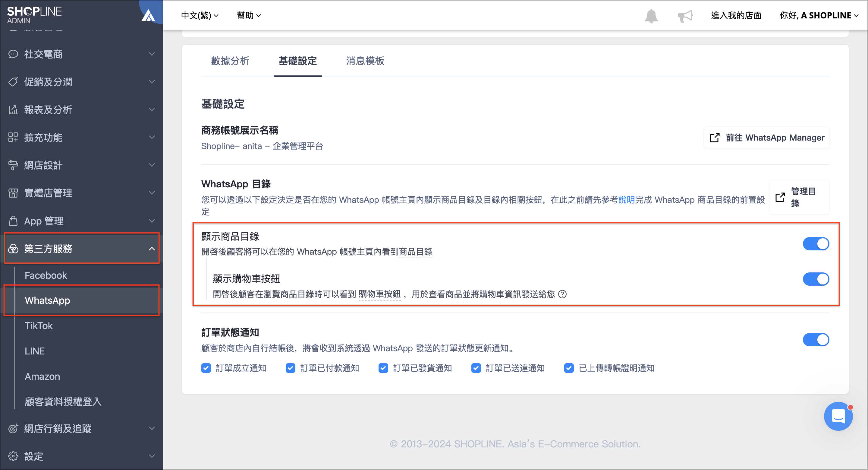Click the promotions tag icon

(13, 81)
